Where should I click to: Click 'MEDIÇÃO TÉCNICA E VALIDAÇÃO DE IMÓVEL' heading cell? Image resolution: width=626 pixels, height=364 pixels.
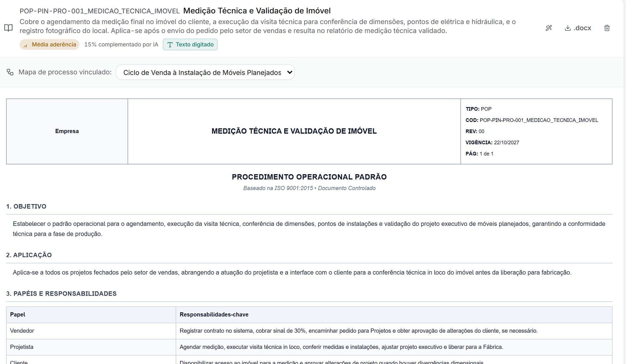tap(294, 131)
